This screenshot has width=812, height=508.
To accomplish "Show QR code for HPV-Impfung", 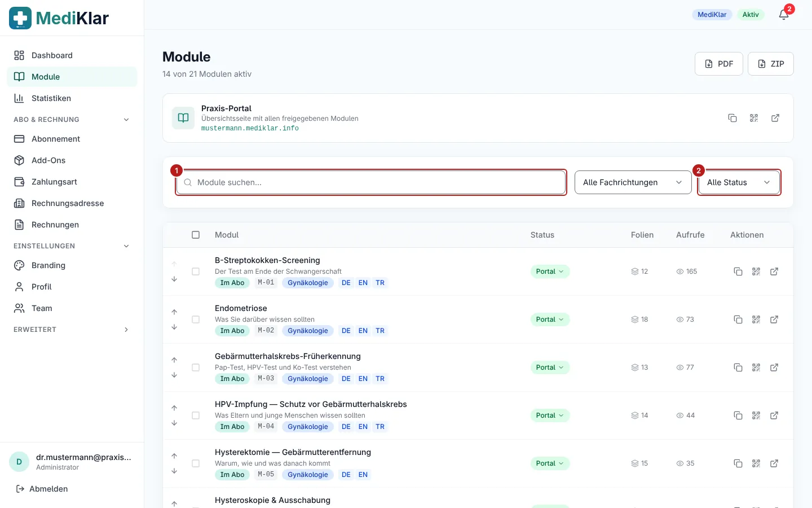I will coord(756,415).
